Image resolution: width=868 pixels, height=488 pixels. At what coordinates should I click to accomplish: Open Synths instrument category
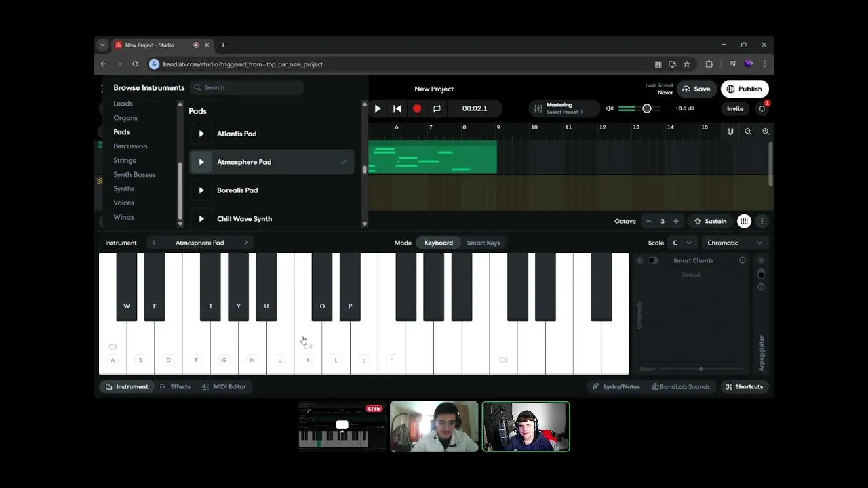click(123, 188)
